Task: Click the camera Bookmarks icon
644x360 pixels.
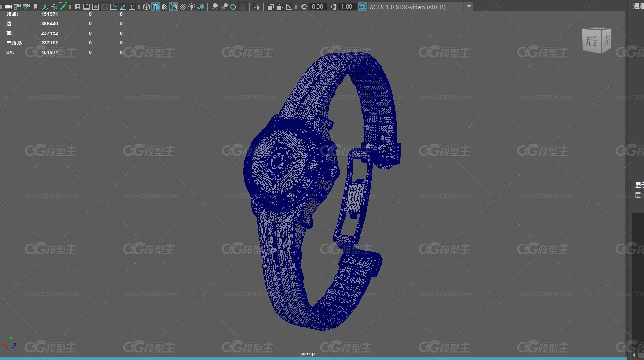Action: coord(36,7)
